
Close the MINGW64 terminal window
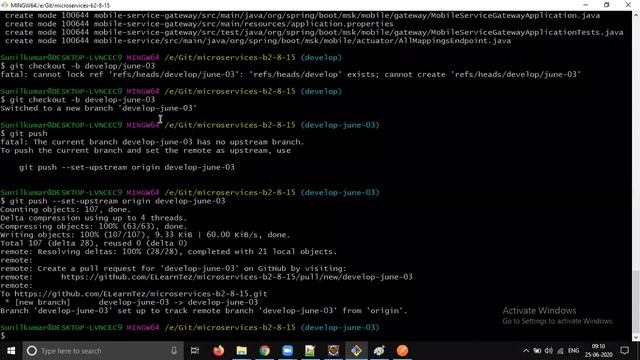[628, 5]
